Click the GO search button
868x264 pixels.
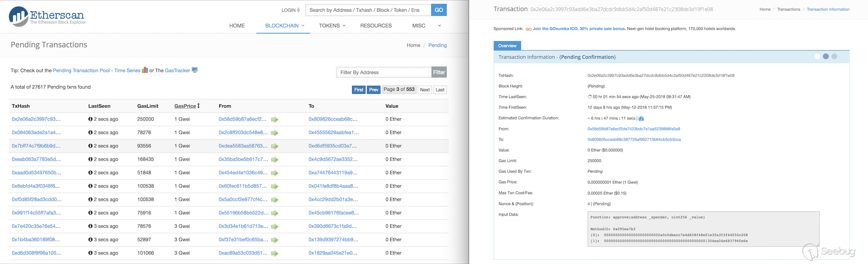click(x=439, y=10)
